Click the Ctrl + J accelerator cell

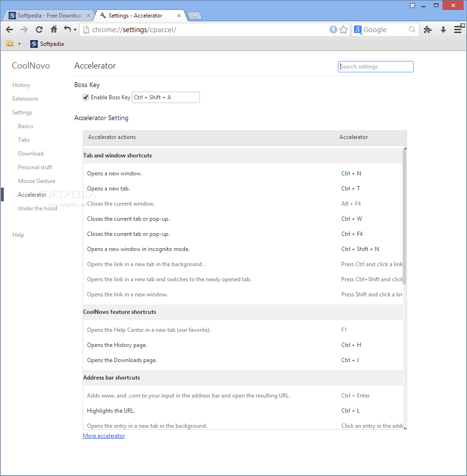coord(350,360)
